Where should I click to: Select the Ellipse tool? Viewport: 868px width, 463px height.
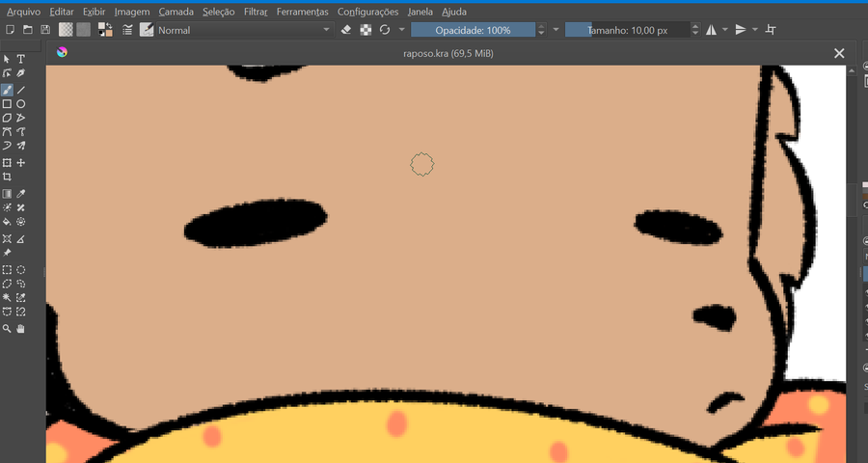click(x=20, y=103)
